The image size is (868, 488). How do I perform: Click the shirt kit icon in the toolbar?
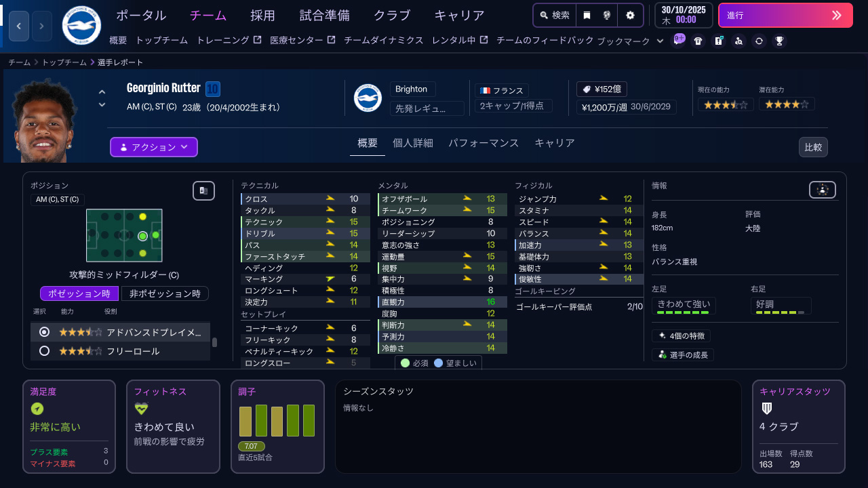(698, 41)
